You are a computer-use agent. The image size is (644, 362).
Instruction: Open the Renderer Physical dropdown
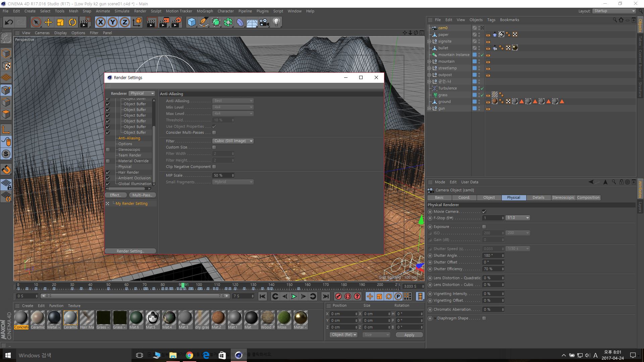(x=142, y=94)
